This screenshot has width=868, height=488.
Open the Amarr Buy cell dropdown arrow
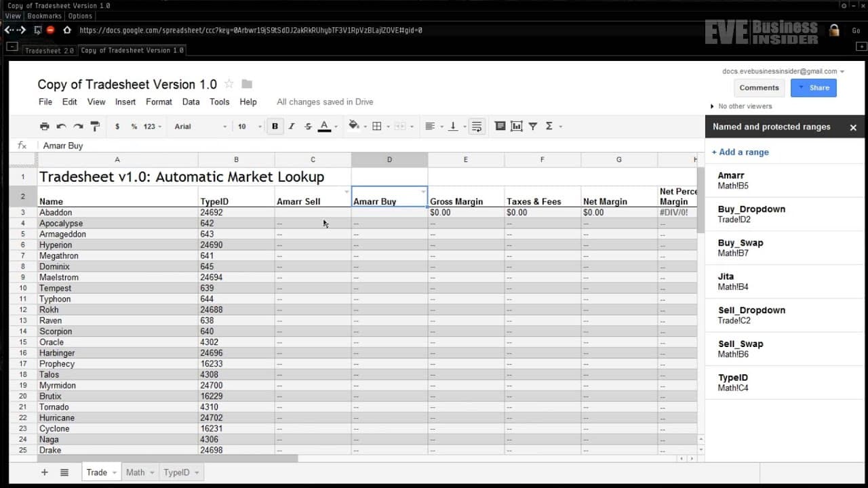[423, 192]
